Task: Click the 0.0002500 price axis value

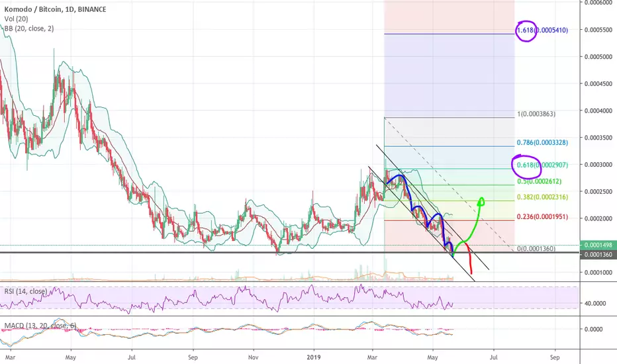Action: (598, 192)
